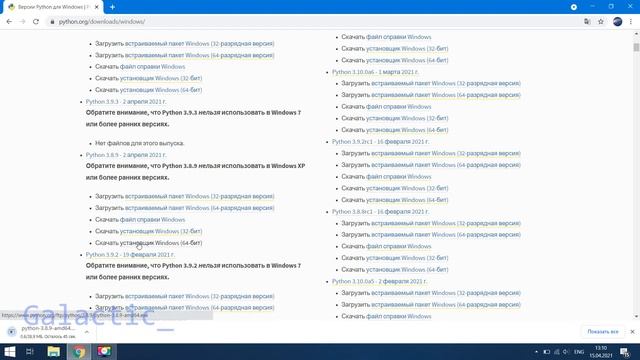Download Python 3.8.9 embeddable package 64-bit

200,208
